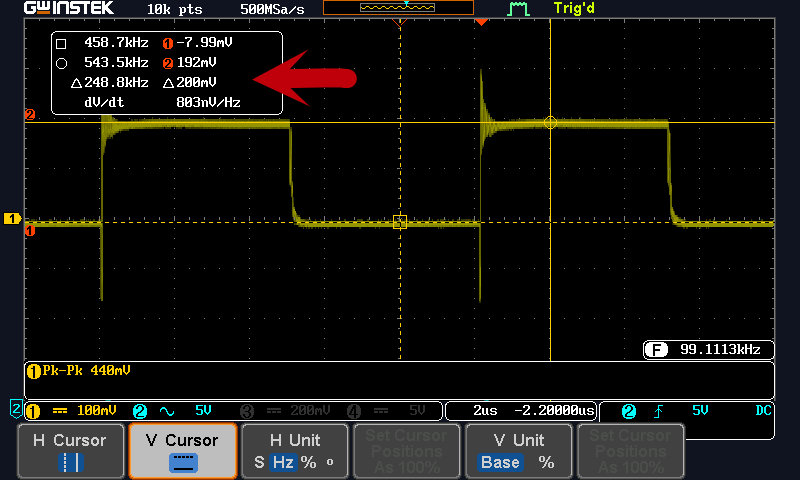The width and height of the screenshot is (800, 480).
Task: Click the GW INSTEK logo
Action: [x=69, y=8]
